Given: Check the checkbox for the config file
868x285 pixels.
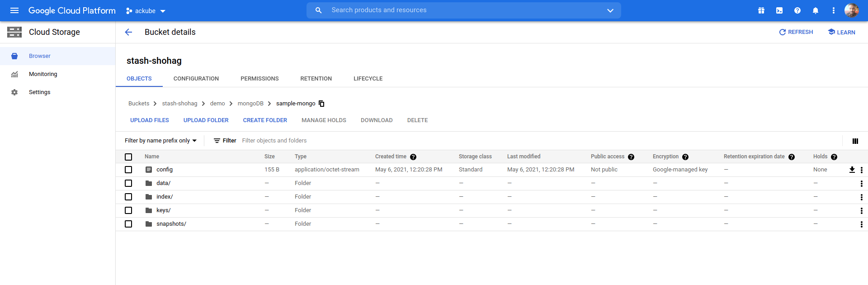Looking at the screenshot, I should [128, 170].
